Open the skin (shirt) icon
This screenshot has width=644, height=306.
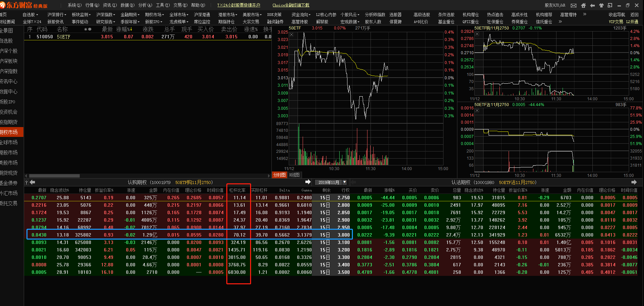point(601,5)
